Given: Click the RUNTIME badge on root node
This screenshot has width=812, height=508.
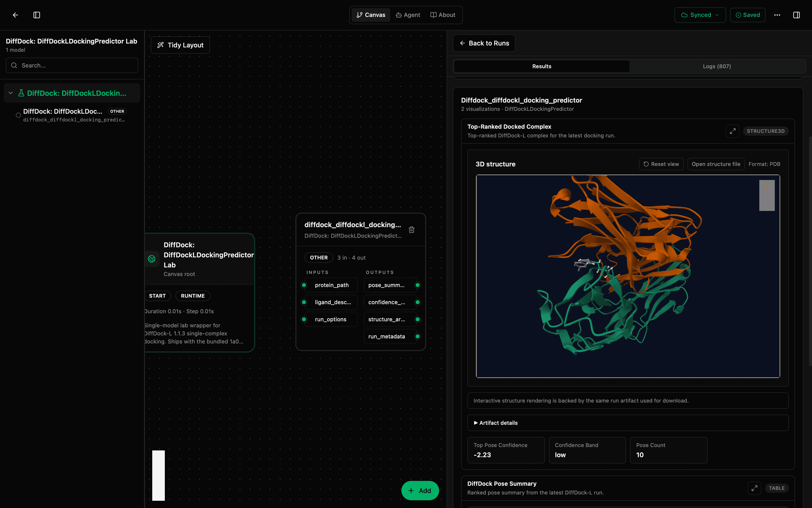Looking at the screenshot, I should point(193,296).
